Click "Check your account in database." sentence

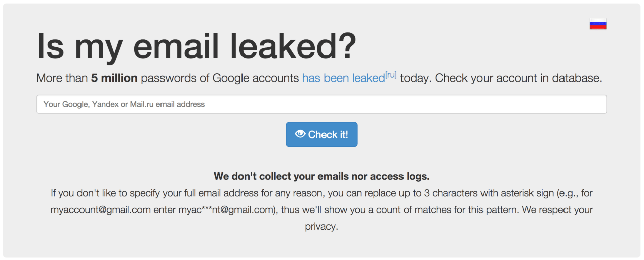519,78
